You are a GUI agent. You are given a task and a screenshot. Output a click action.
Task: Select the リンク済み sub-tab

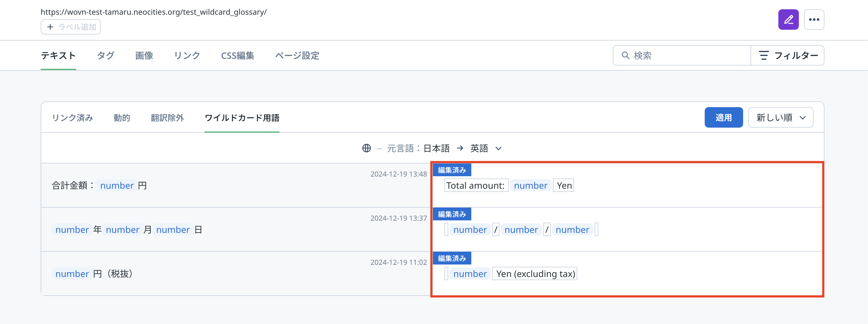(72, 118)
